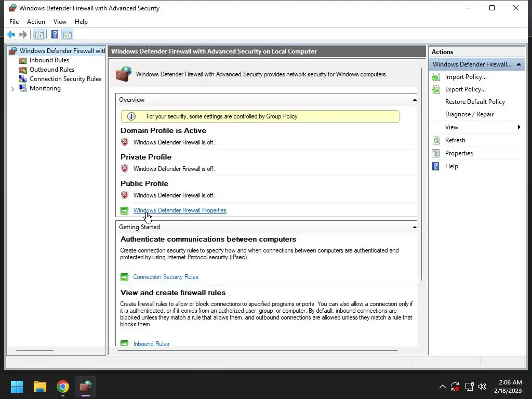The image size is (532, 399).
Task: Click the Inbound Rules tree icon
Action: (23, 60)
